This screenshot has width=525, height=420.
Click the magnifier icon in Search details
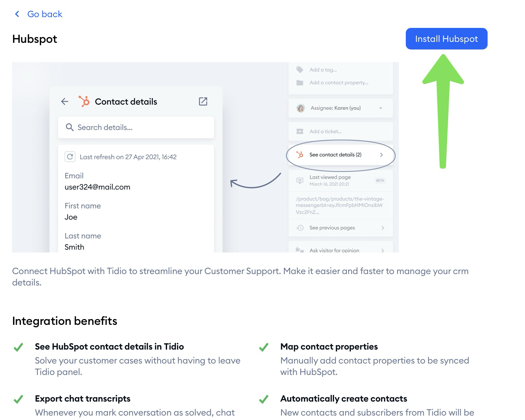pyautogui.click(x=69, y=127)
